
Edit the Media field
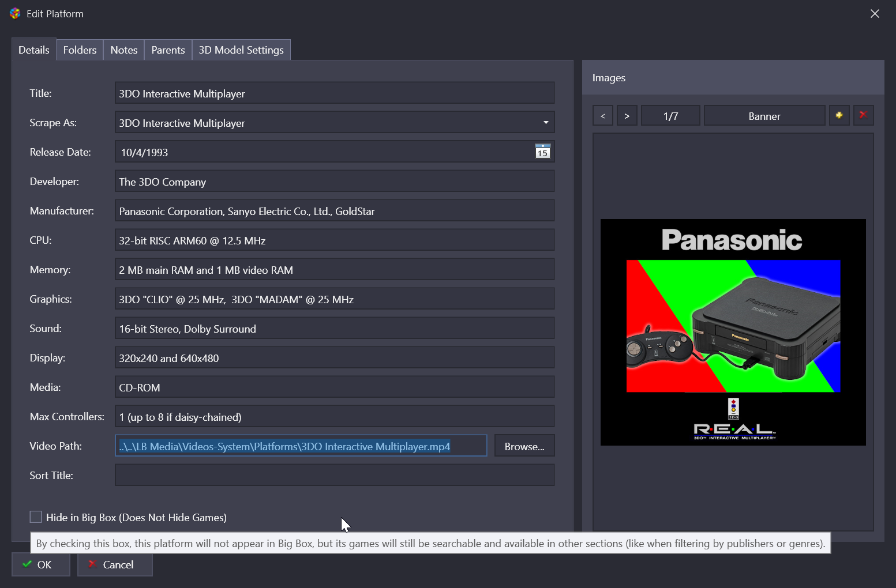coord(335,387)
